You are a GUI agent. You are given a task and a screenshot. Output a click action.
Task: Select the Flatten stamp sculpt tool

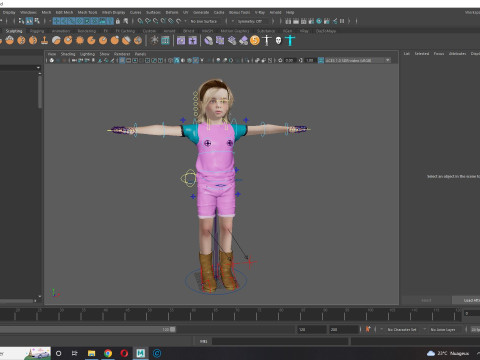point(44,41)
